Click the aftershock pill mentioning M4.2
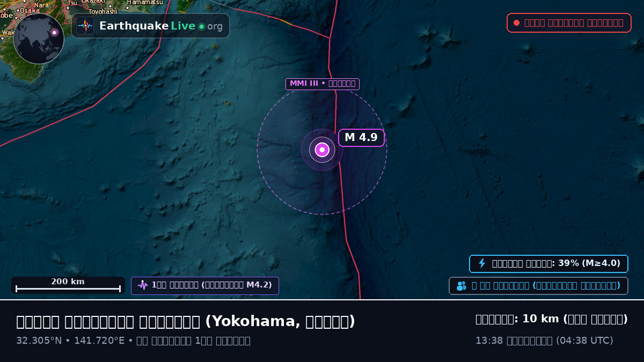The image size is (644, 362). click(x=205, y=285)
